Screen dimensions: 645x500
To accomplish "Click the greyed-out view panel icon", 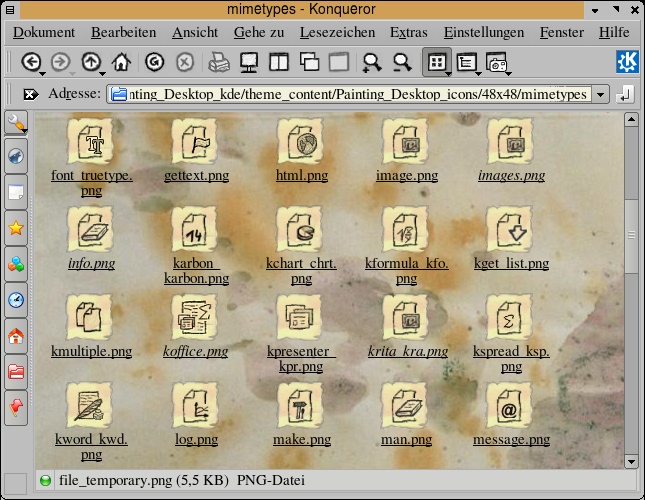I will (339, 62).
